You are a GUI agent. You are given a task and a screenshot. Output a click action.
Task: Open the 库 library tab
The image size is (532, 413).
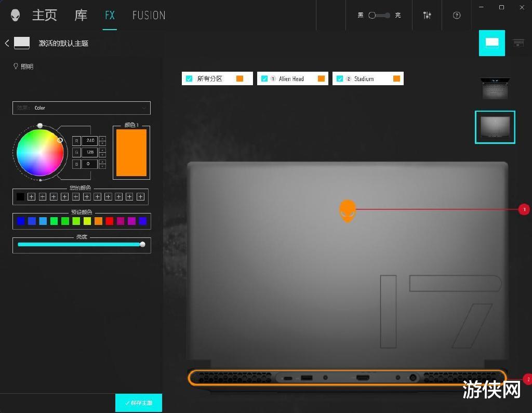coord(81,15)
